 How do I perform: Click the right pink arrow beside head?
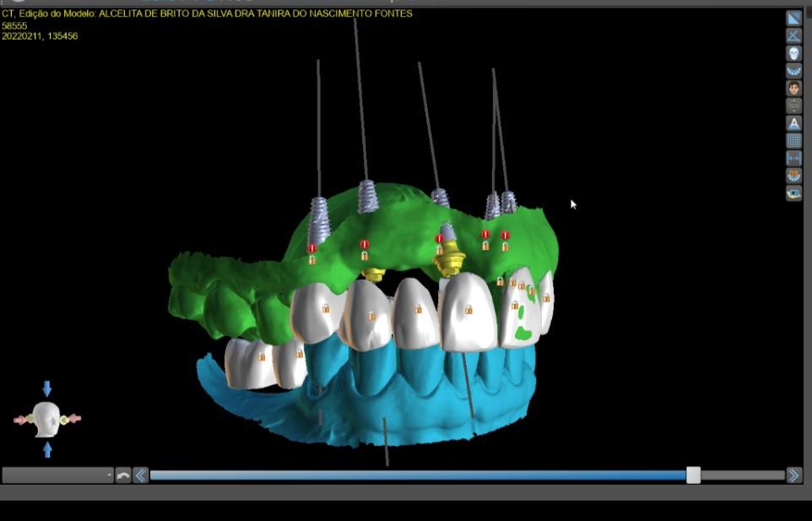click(x=74, y=419)
